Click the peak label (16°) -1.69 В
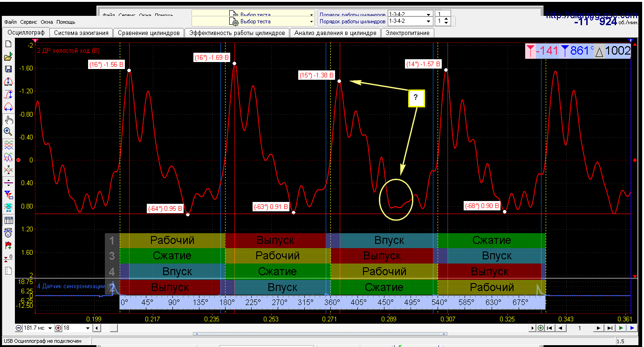The width and height of the screenshot is (644, 347). click(212, 58)
